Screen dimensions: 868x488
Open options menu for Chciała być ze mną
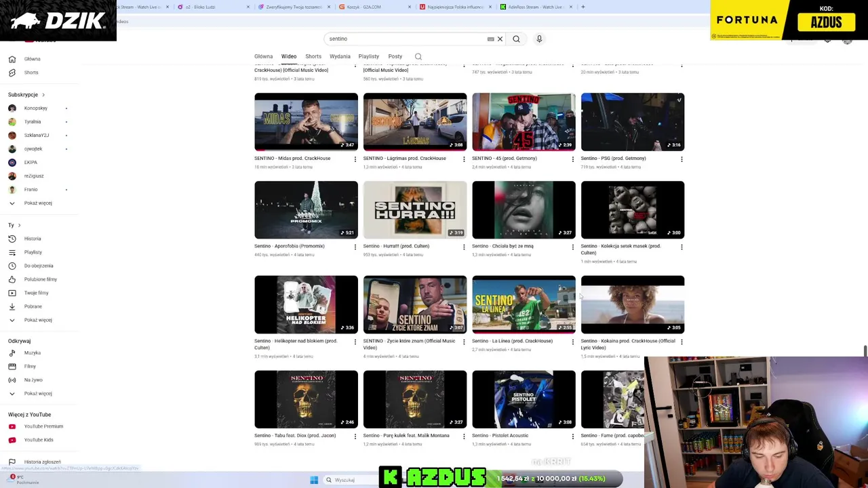tap(572, 247)
